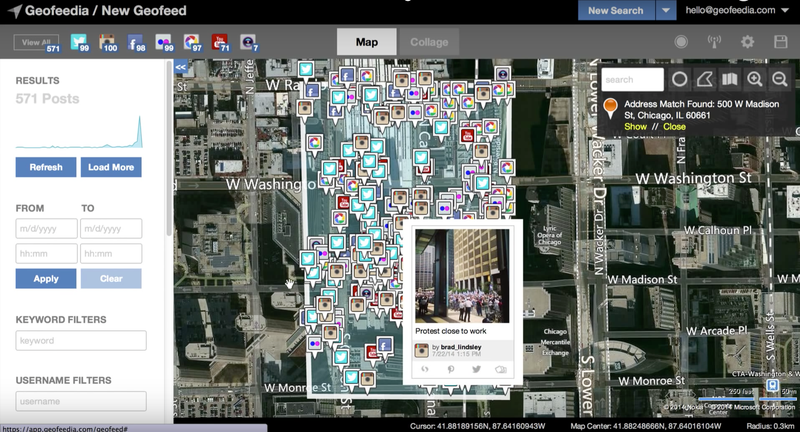800x432 pixels.
Task: Select the circle draw tool on map
Action: pyautogui.click(x=680, y=79)
